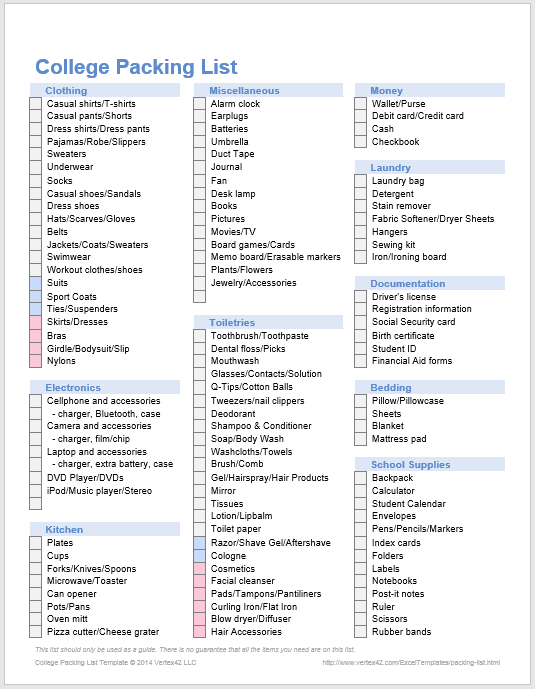Select the Clothing section header
Screen dimensions: 535x689
(105, 91)
